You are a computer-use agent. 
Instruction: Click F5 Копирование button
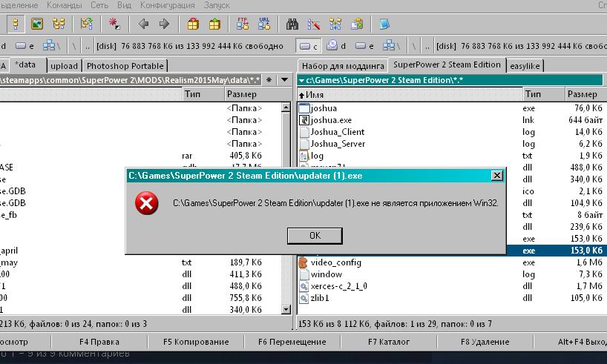[196, 342]
